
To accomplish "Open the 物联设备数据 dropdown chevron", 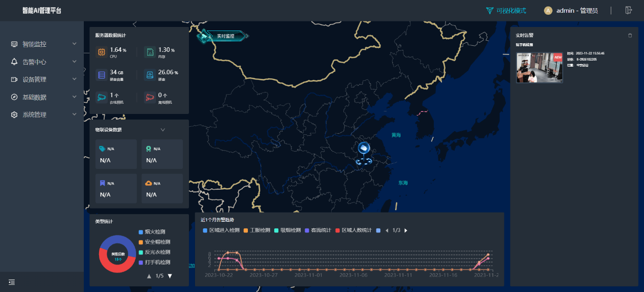I will pos(163,130).
